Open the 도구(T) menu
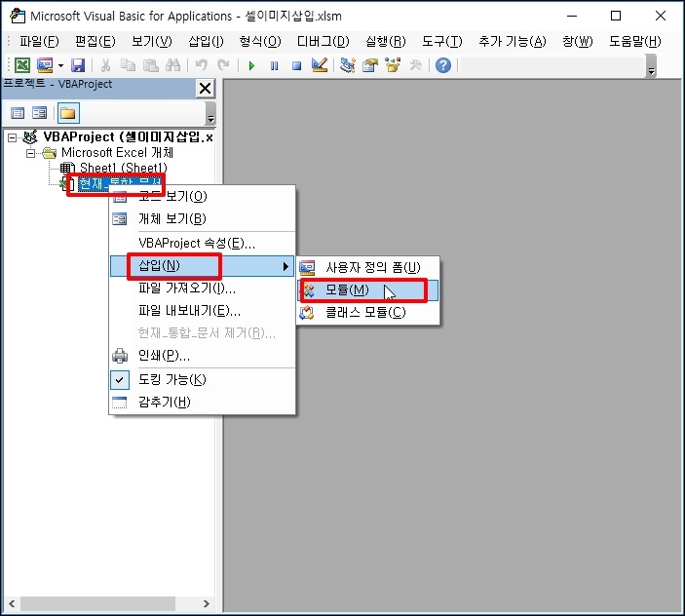The width and height of the screenshot is (685, 616). coord(442,42)
